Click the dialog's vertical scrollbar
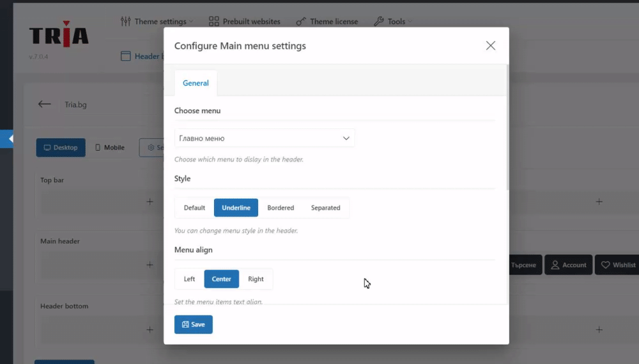The image size is (639, 364). pos(507,128)
